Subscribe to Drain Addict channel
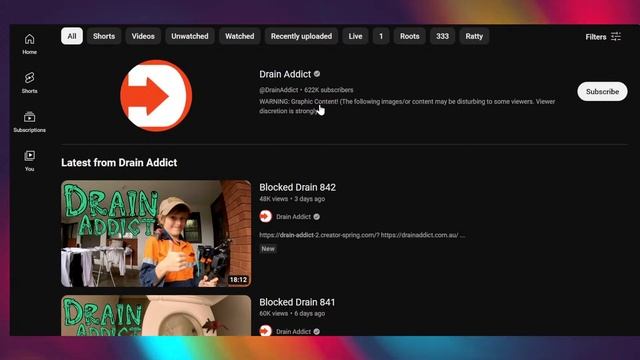This screenshot has width=640, height=360. 602,91
